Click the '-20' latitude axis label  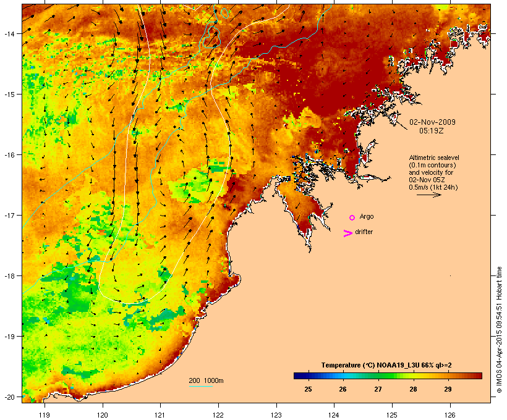pos(9,397)
